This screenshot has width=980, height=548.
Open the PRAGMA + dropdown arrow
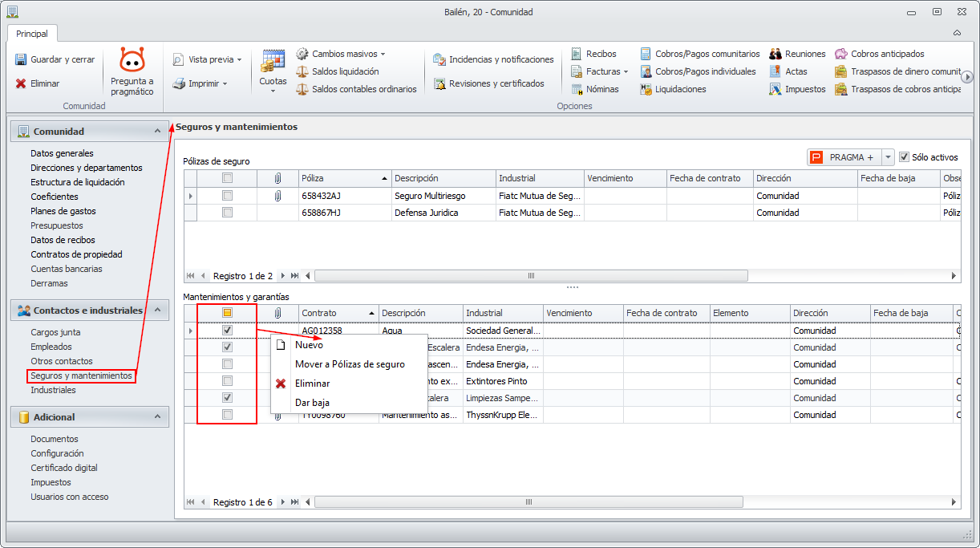pyautogui.click(x=888, y=157)
